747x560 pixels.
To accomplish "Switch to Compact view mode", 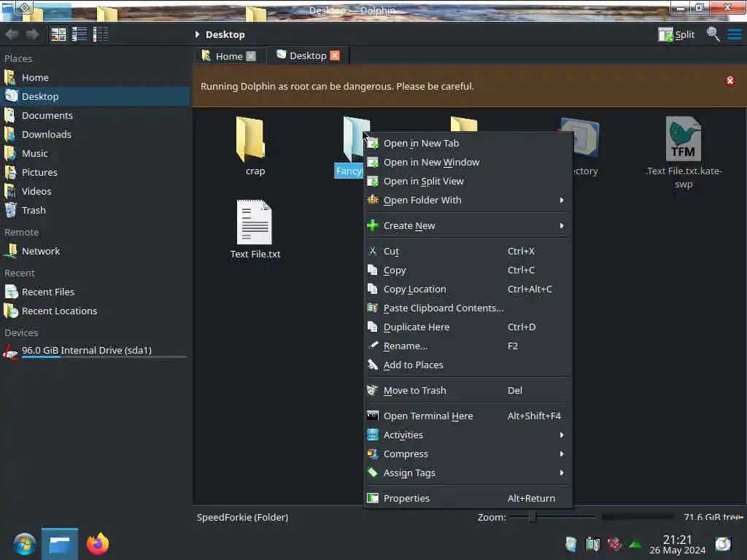I will [x=79, y=34].
